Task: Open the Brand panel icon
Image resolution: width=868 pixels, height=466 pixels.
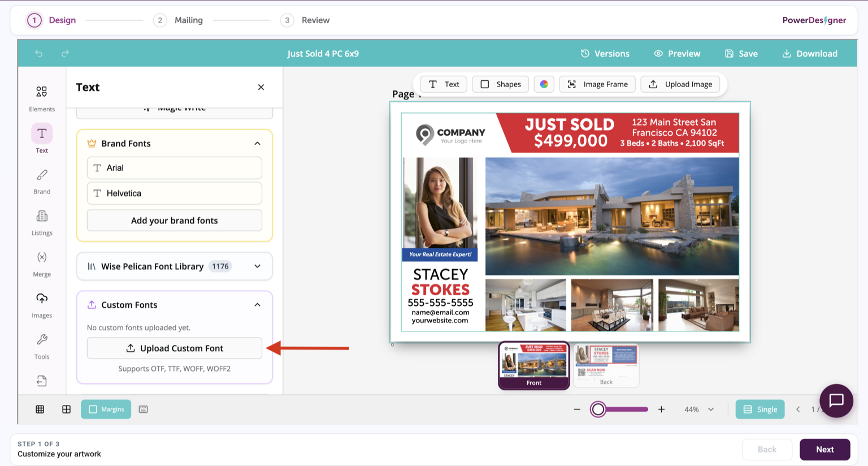Action: [x=42, y=181]
